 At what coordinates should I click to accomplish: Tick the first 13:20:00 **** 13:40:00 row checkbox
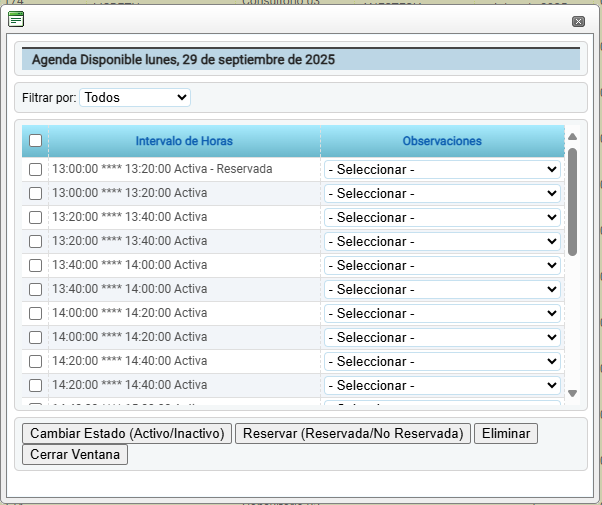click(x=35, y=217)
